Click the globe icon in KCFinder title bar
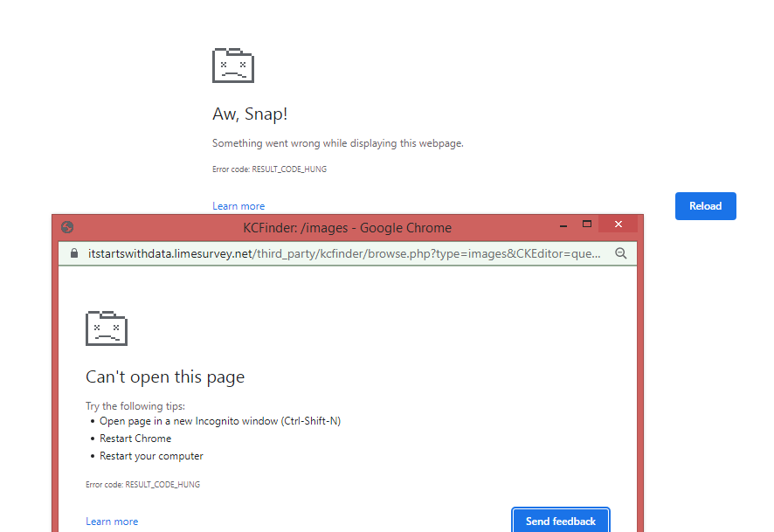 tap(67, 227)
